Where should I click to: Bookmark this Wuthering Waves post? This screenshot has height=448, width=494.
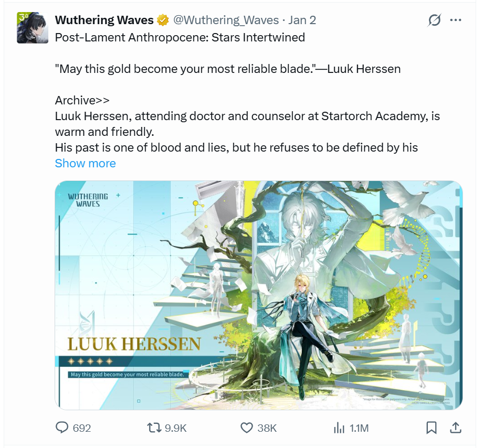(432, 428)
